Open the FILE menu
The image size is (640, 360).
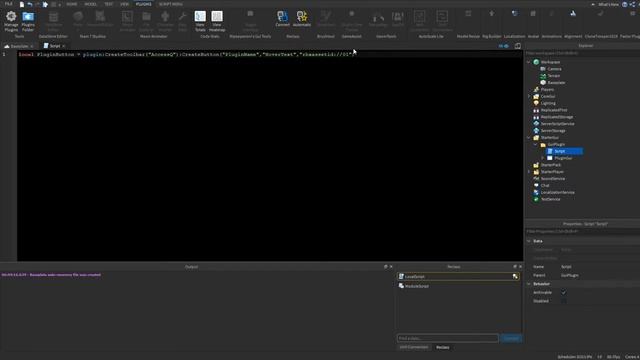pyautogui.click(x=8, y=4)
